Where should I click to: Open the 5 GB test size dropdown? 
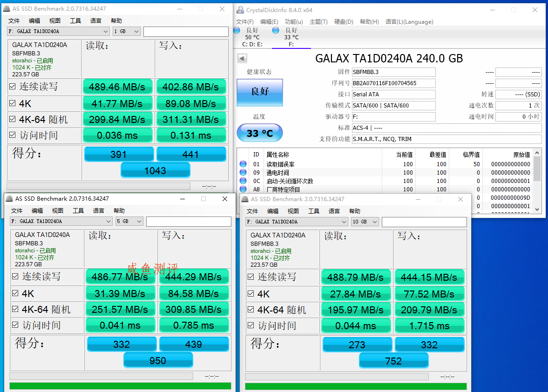click(129, 222)
